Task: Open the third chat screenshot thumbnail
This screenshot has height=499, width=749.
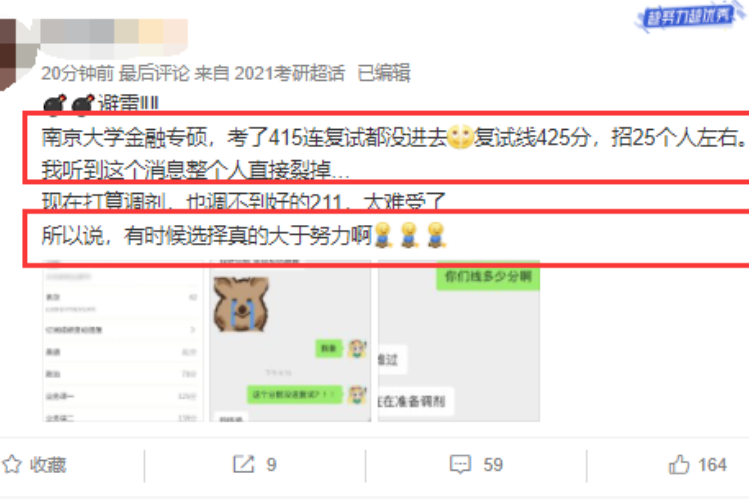Action: click(459, 341)
